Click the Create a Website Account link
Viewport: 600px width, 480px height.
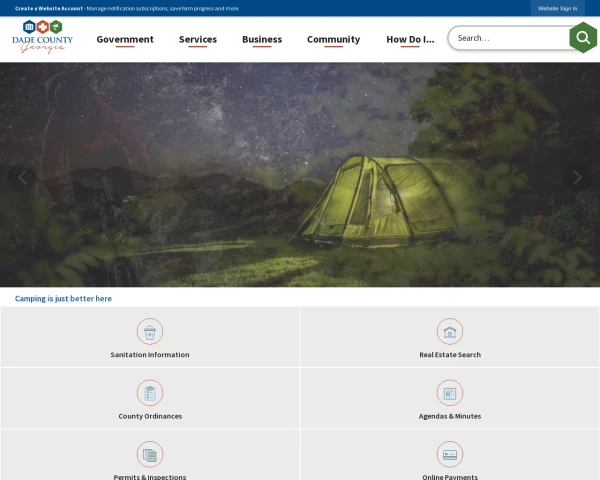(49, 8)
